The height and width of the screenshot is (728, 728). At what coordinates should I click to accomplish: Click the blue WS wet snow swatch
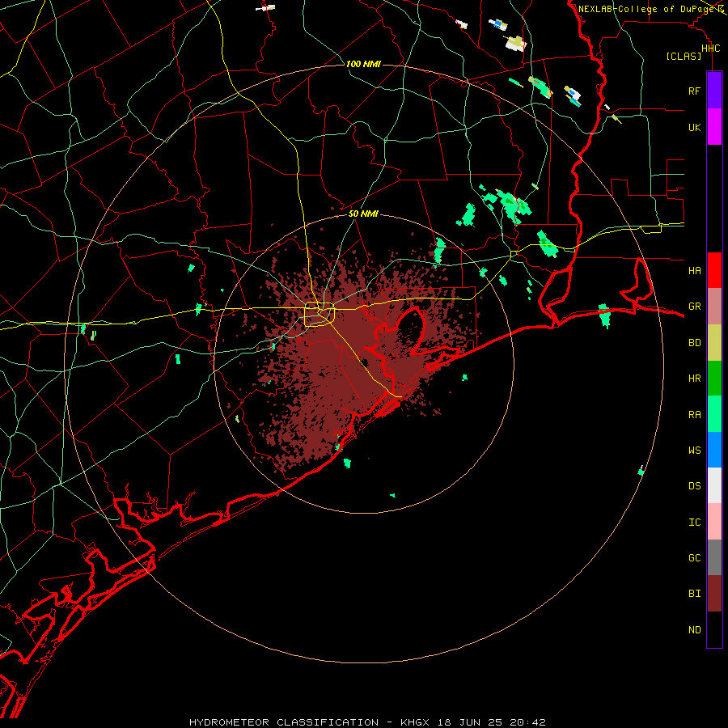point(714,450)
